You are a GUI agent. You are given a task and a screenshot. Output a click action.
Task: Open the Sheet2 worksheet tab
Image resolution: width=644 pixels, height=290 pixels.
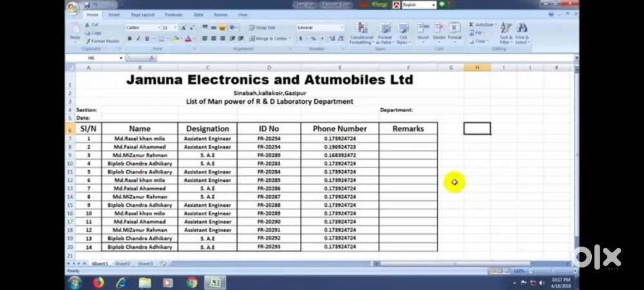(x=122, y=264)
